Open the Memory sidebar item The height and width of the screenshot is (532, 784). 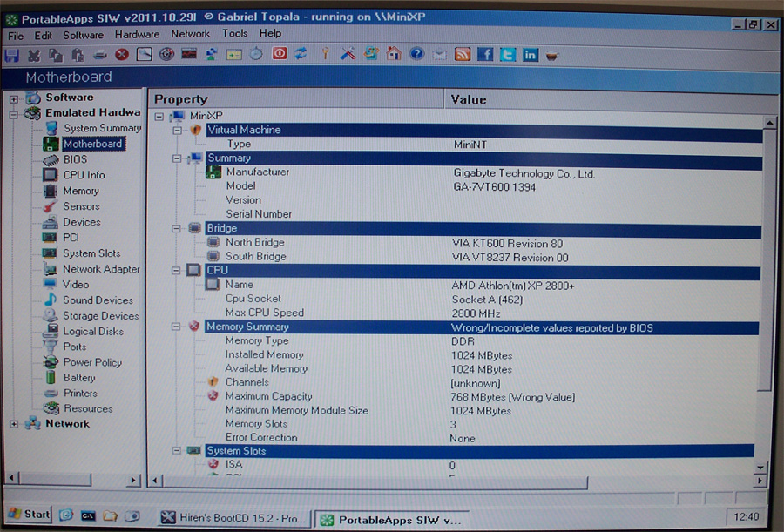tap(81, 191)
